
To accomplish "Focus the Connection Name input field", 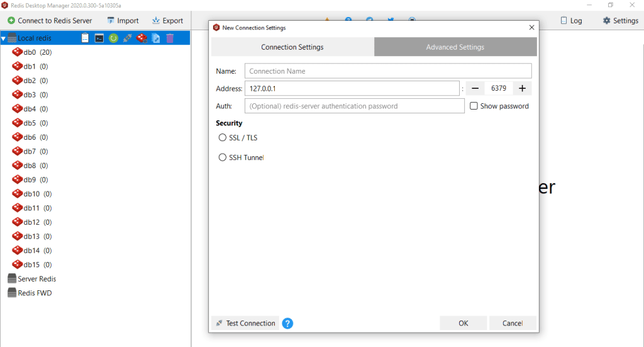I will point(388,71).
